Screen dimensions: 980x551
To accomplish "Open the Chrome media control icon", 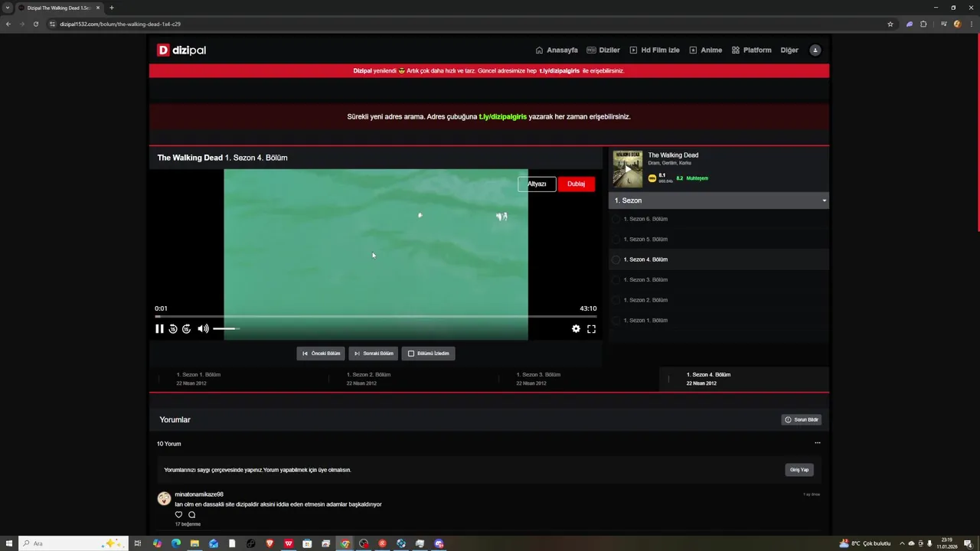I will coord(944,24).
